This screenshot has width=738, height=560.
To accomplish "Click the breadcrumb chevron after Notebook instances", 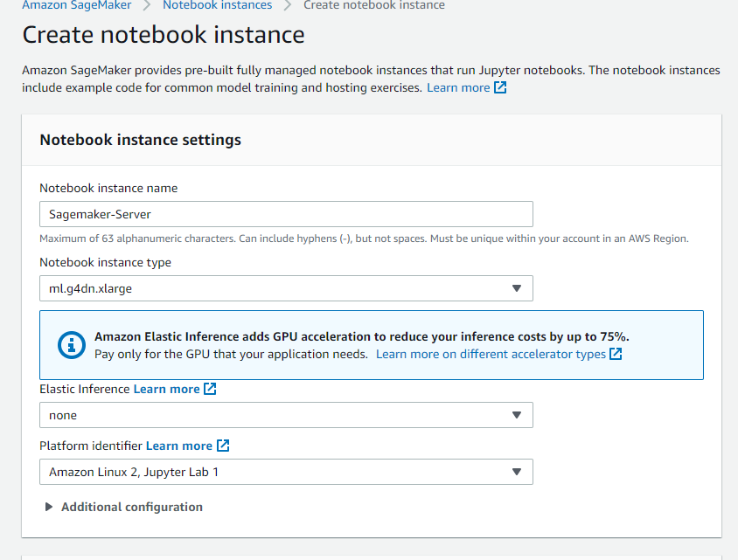I will tap(288, 5).
